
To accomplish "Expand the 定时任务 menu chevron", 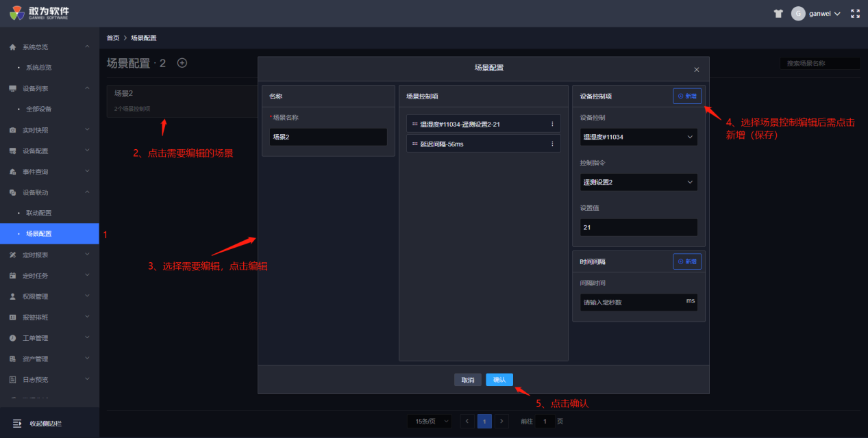I will 87,275.
